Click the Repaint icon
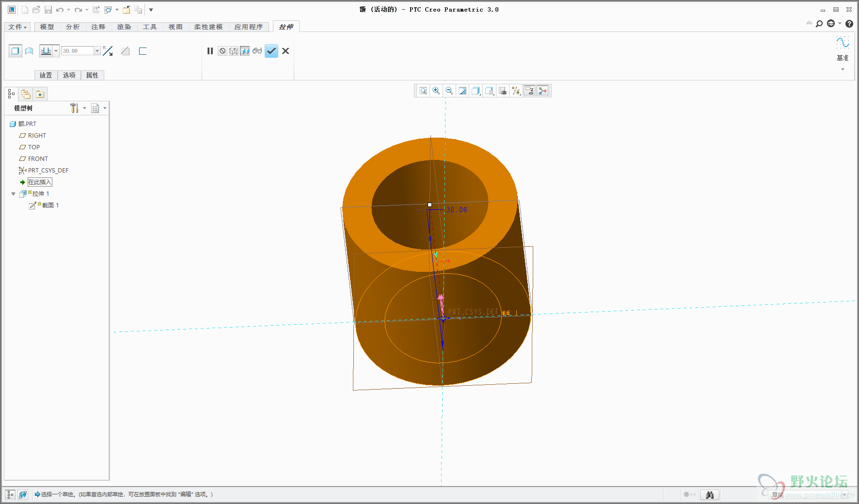The height and width of the screenshot is (504, 859). (462, 91)
